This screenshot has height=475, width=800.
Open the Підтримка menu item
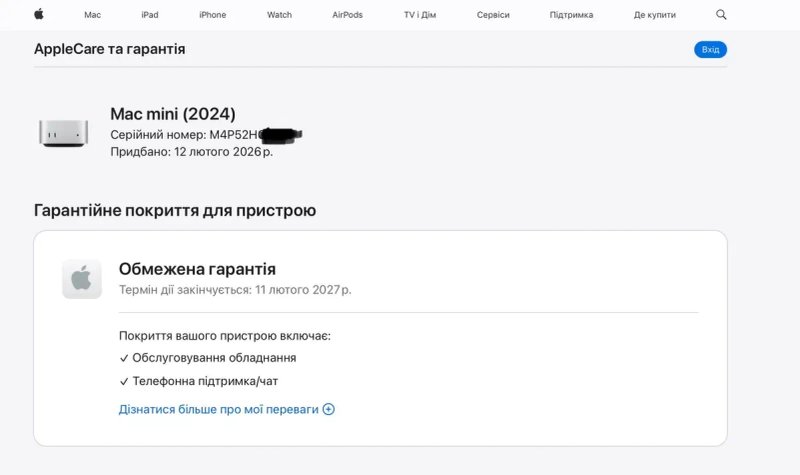pos(571,15)
